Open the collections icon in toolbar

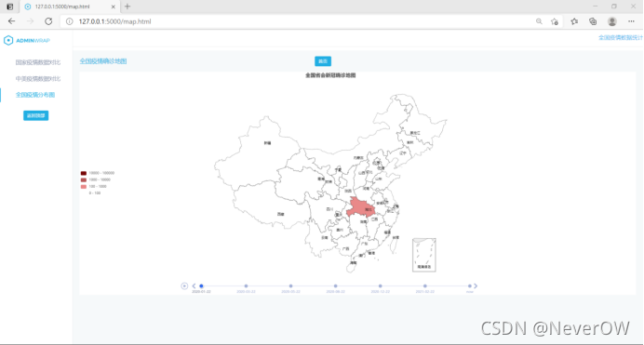pyautogui.click(x=593, y=21)
